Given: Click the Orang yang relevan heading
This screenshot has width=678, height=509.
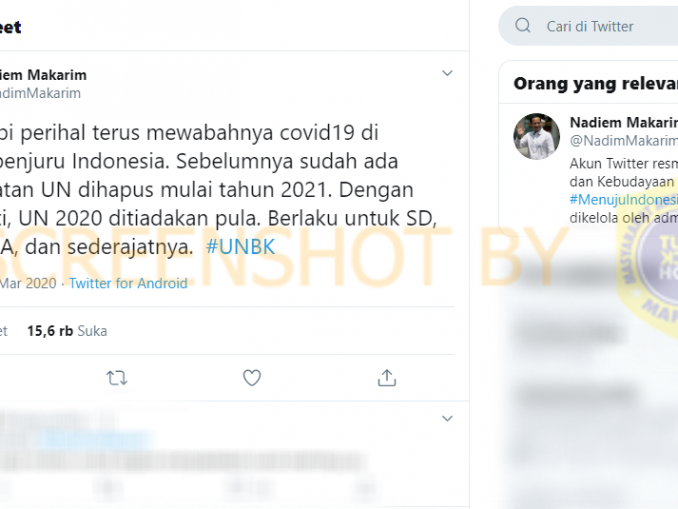Looking at the screenshot, I should 595,83.
